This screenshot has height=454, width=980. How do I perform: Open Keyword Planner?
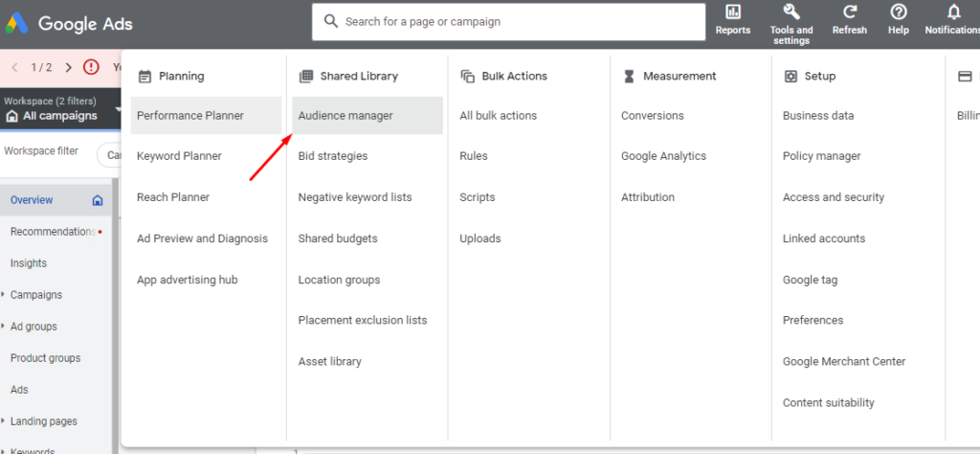179,156
